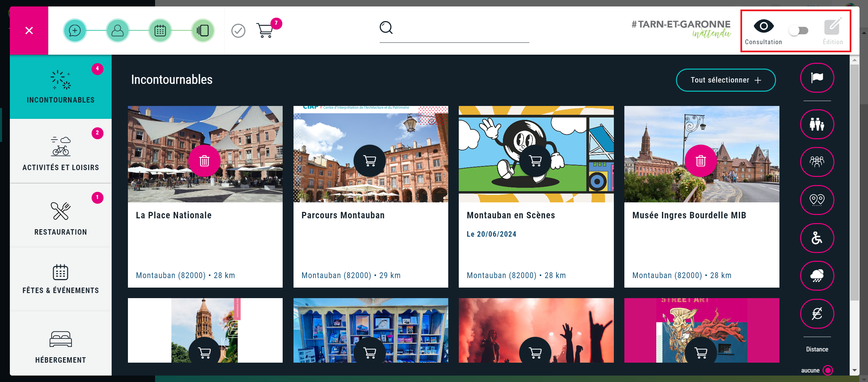Screen dimensions: 868x382
Task: Select the rainy weather filter icon
Action: click(817, 276)
